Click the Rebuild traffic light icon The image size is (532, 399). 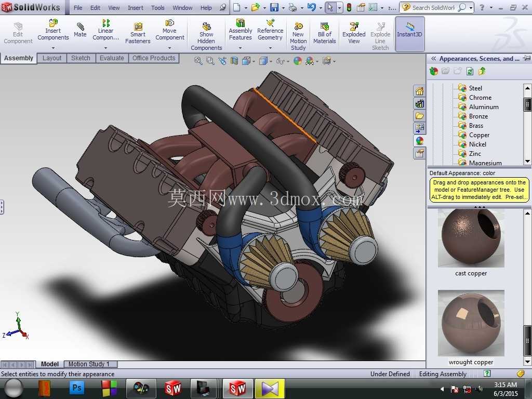pos(349,7)
